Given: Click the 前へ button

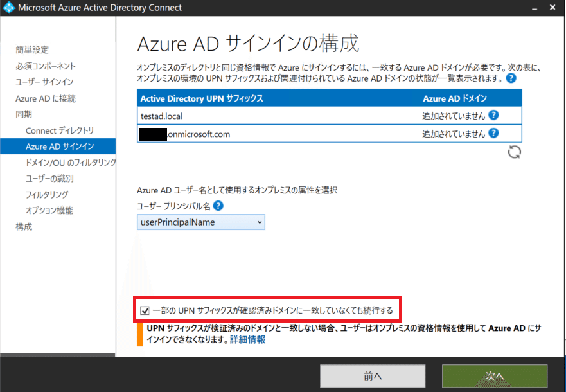Looking at the screenshot, I should [x=373, y=376].
